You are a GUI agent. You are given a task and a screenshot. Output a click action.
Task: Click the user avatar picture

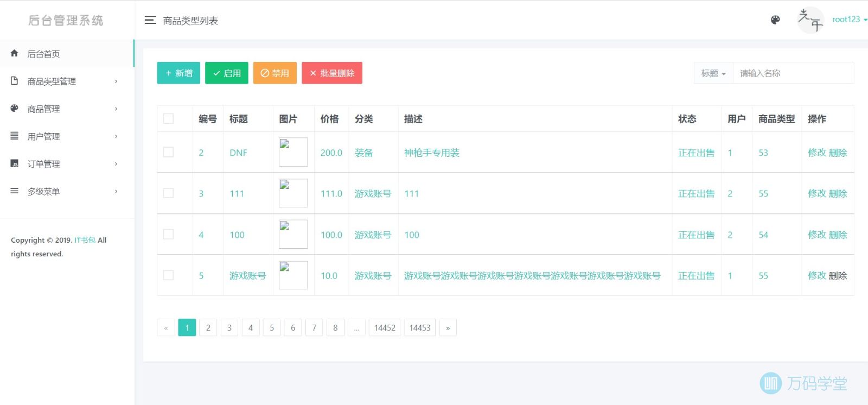coord(810,20)
